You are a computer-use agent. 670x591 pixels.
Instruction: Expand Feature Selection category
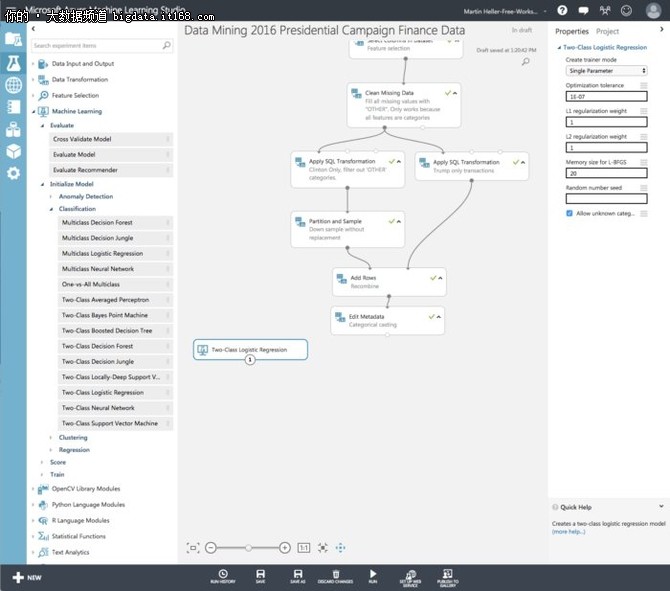[33, 95]
